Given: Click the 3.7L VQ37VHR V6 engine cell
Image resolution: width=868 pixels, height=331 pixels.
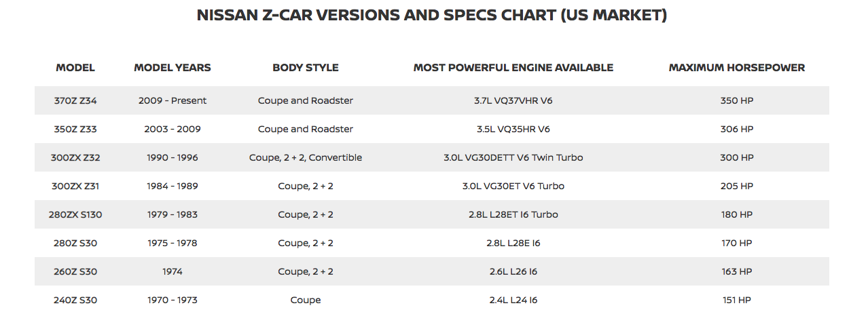Looking at the screenshot, I should (513, 100).
